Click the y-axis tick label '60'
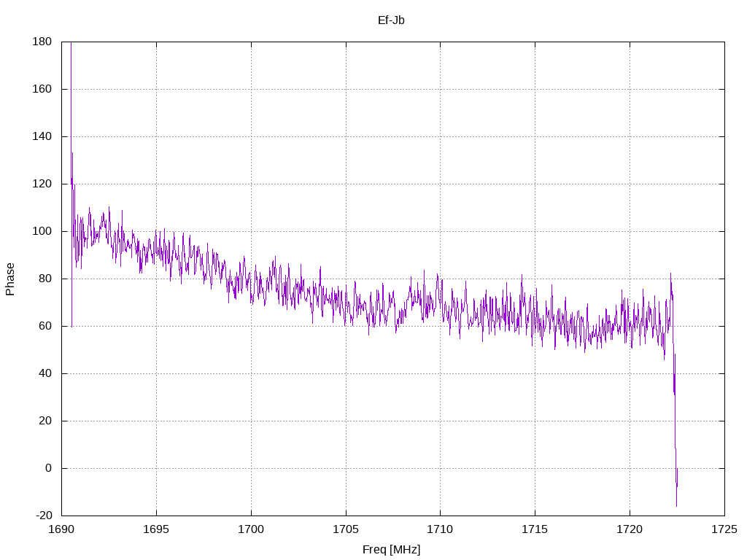The image size is (747, 560). 45,326
